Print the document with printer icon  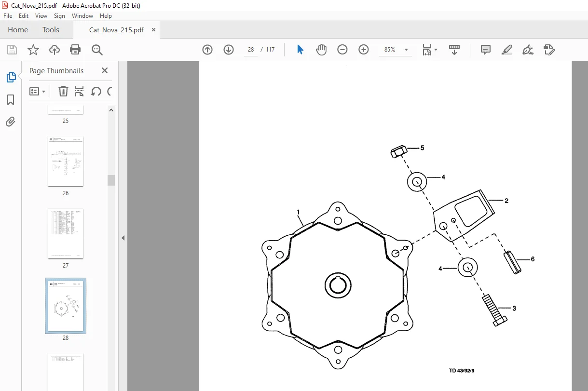click(75, 50)
